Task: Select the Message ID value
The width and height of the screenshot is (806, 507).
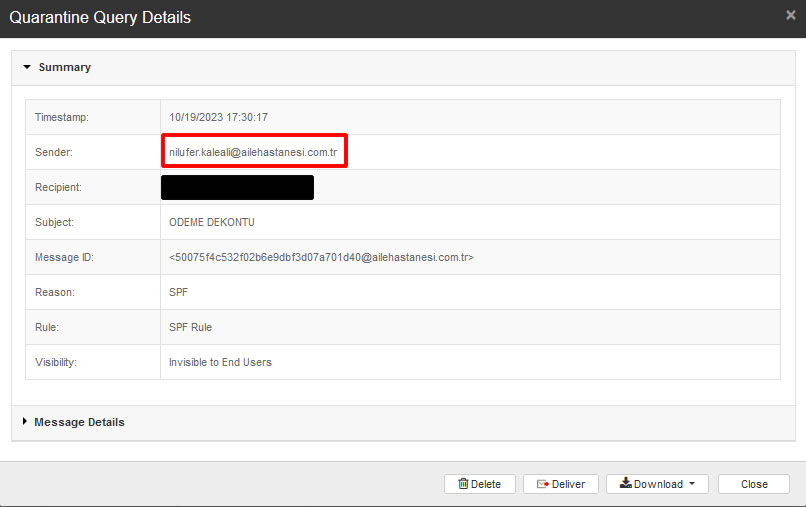Action: point(321,257)
